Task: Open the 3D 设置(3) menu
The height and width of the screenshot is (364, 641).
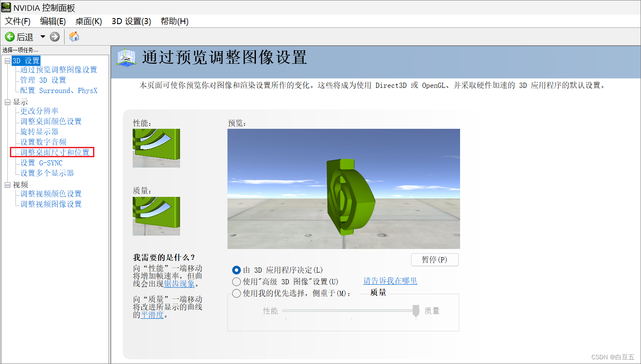Action: (x=131, y=21)
